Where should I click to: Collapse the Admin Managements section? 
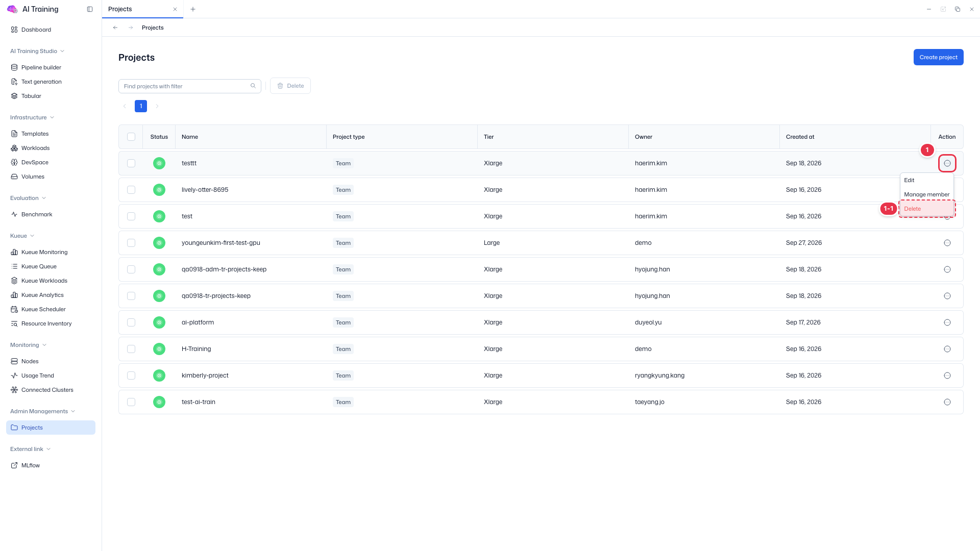coord(43,411)
